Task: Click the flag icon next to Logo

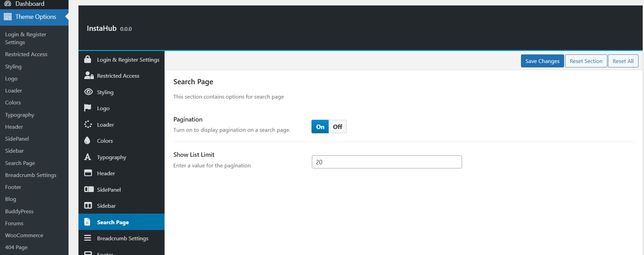Action: (x=88, y=108)
